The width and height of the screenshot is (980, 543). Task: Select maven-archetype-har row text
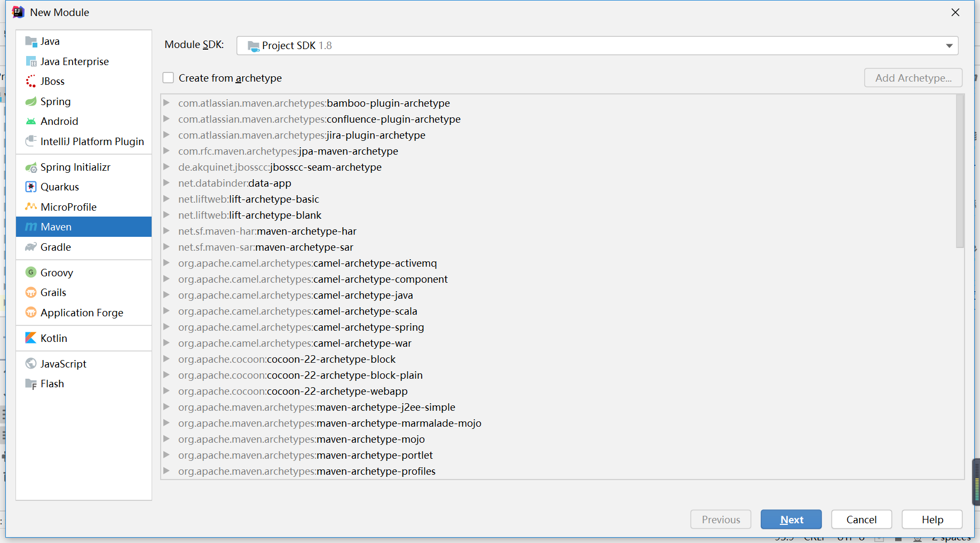[267, 231]
